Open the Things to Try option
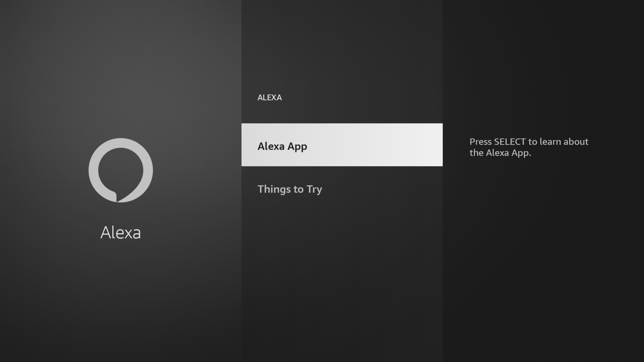Viewport: 644px width, 362px height. [290, 189]
